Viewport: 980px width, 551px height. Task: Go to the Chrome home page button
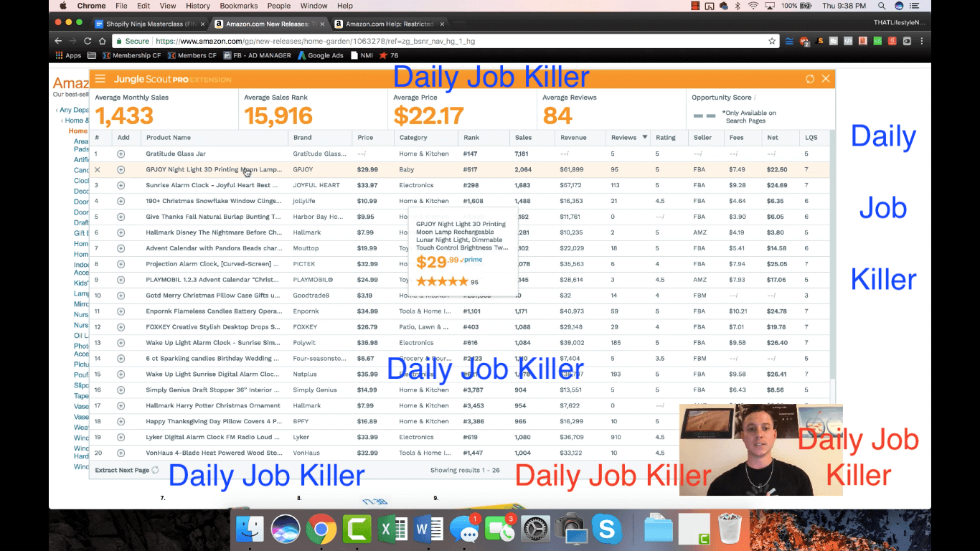[103, 41]
